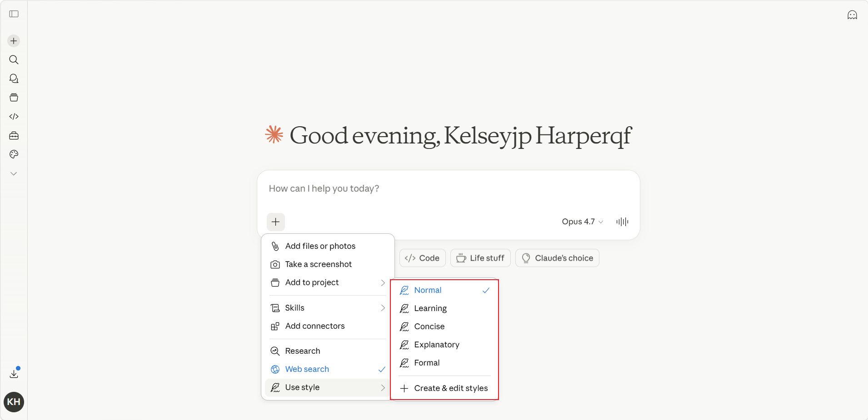The width and height of the screenshot is (868, 420).
Task: Open the Chats bubble icon in sidebar
Action: tap(14, 79)
